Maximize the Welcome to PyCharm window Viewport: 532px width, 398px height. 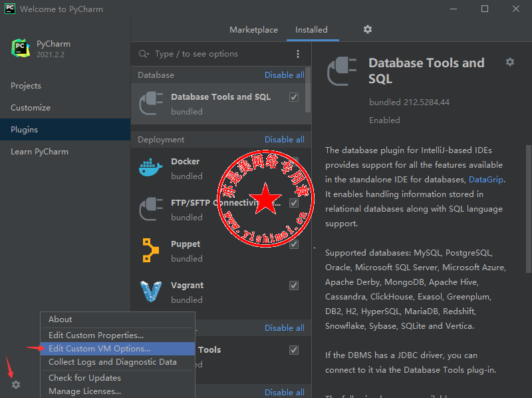point(485,9)
